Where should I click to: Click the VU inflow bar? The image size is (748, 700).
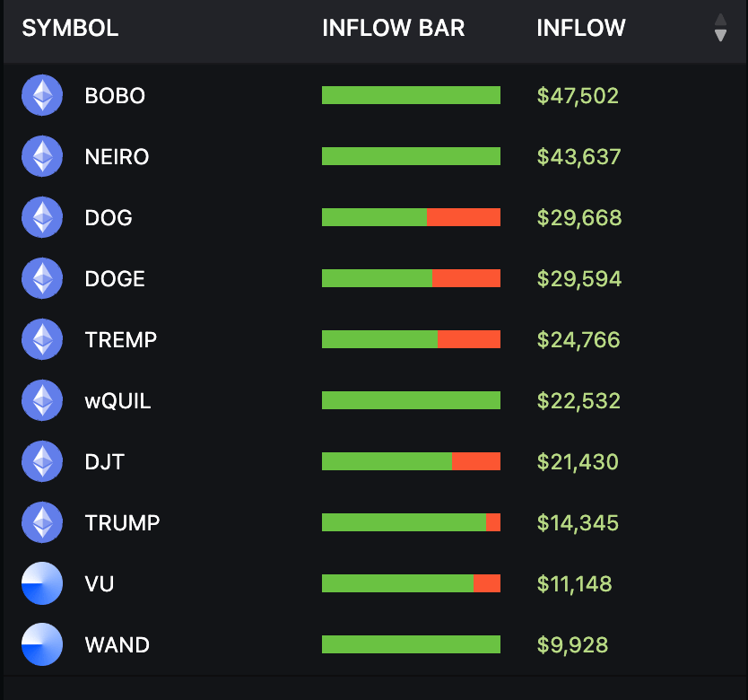pos(411,583)
